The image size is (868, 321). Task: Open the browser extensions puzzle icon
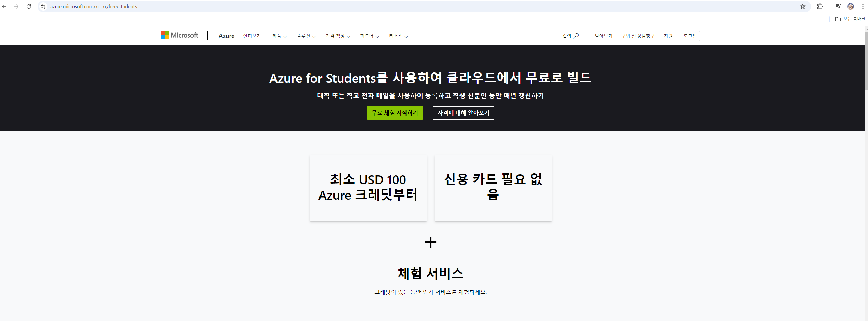click(x=820, y=6)
